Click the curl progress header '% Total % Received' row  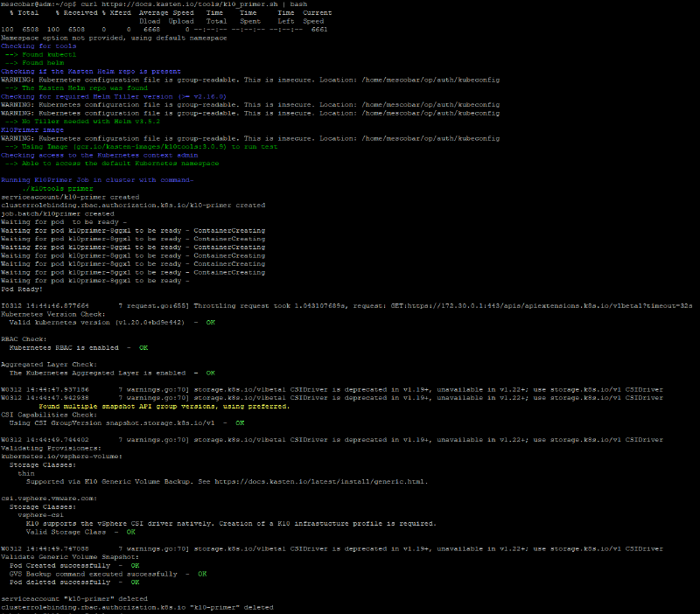(171, 13)
